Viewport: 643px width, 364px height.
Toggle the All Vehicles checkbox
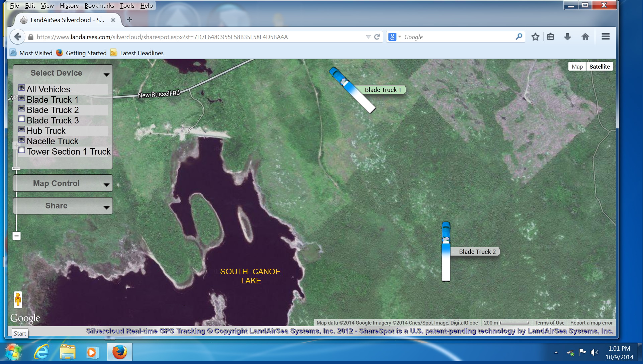[21, 88]
